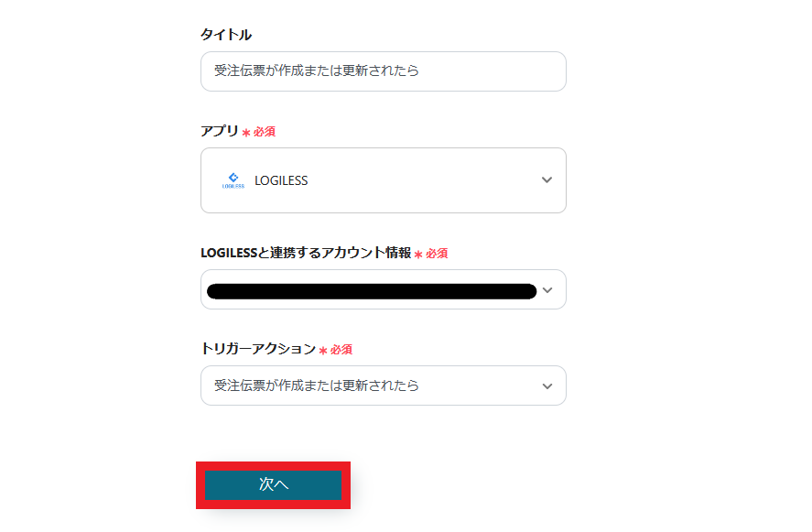Expand the trigger action options chevron
The height and width of the screenshot is (532, 812).
coord(547,385)
